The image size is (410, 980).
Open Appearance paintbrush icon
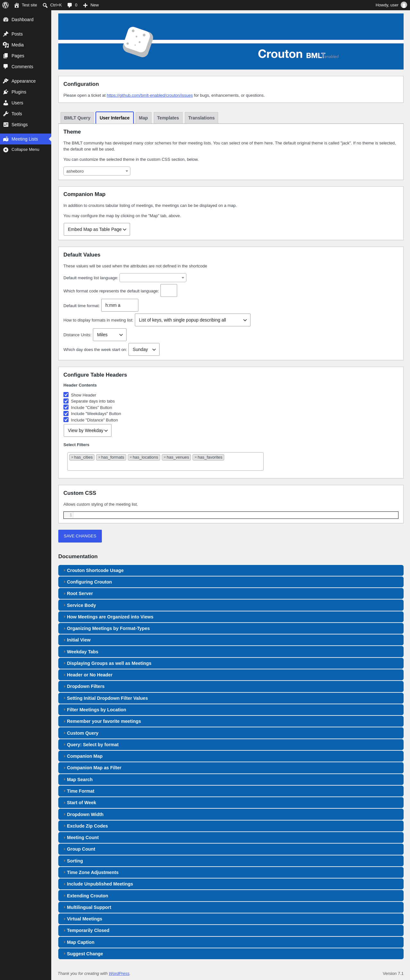tap(6, 81)
